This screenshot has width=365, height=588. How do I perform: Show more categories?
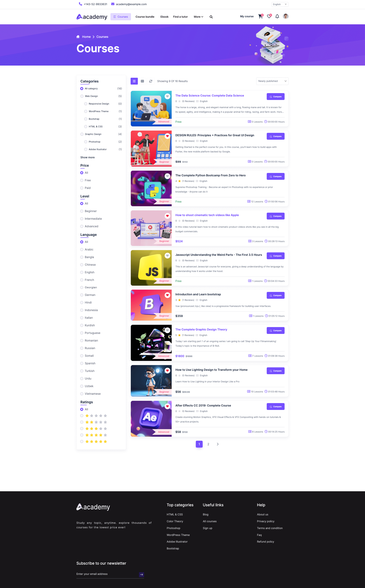pos(87,157)
